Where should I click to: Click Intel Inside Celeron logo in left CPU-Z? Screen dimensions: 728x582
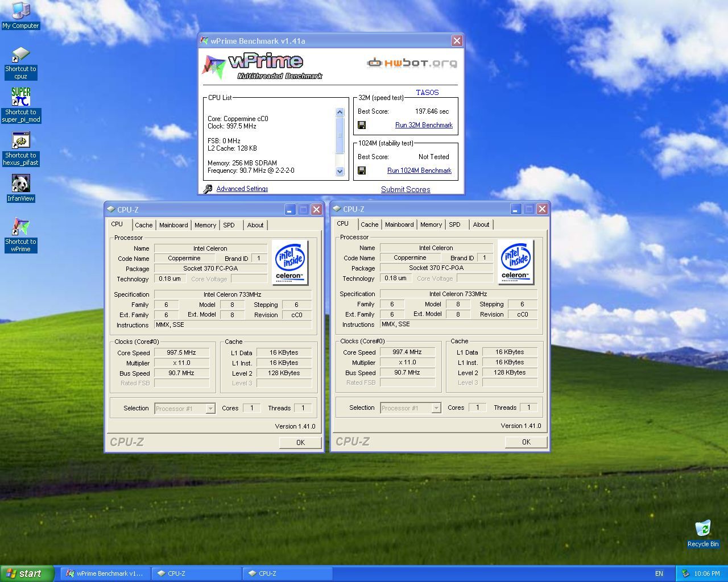(x=290, y=263)
